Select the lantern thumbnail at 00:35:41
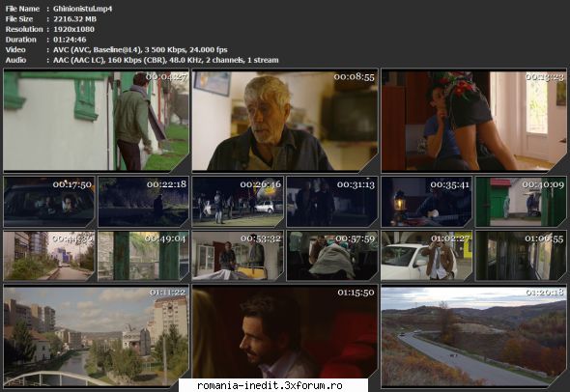This screenshot has height=392, width=570. pyautogui.click(x=427, y=202)
